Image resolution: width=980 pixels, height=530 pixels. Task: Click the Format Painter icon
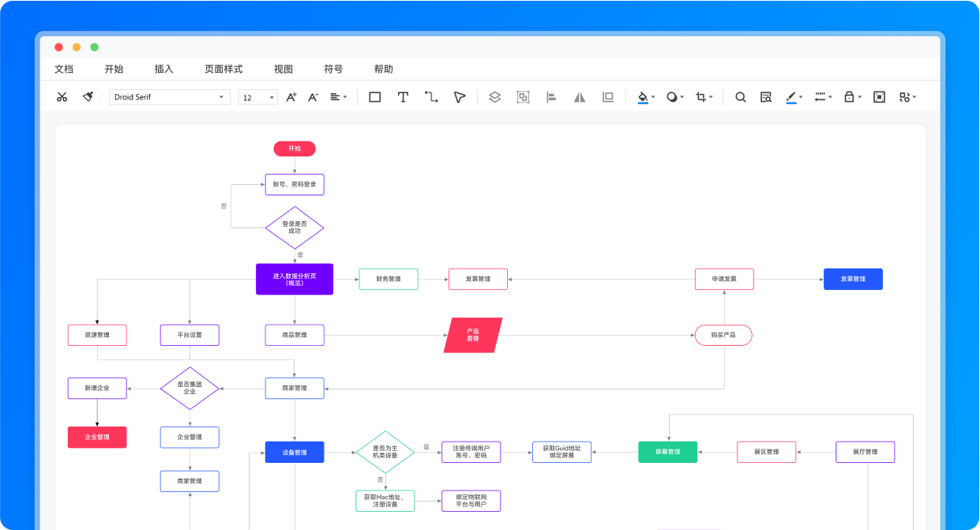[87, 96]
